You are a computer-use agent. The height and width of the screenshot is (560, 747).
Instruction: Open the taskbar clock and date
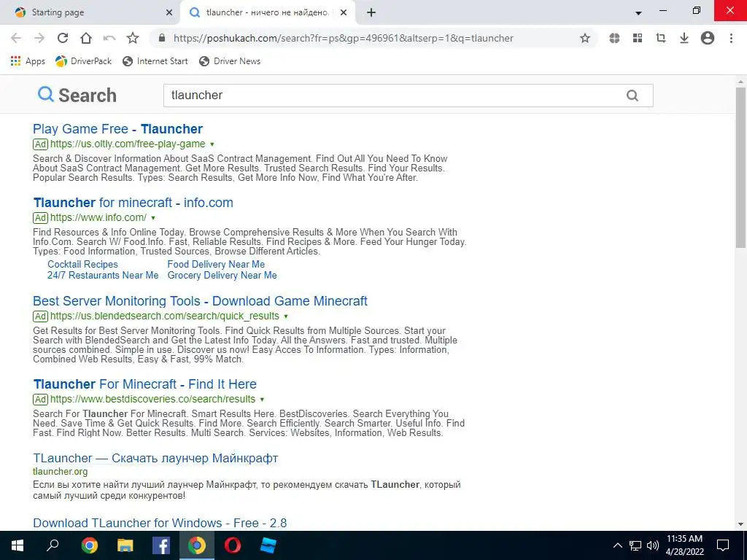[684, 545]
